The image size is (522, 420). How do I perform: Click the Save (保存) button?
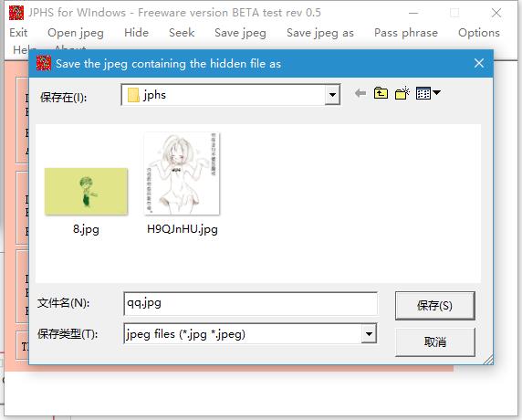point(434,306)
